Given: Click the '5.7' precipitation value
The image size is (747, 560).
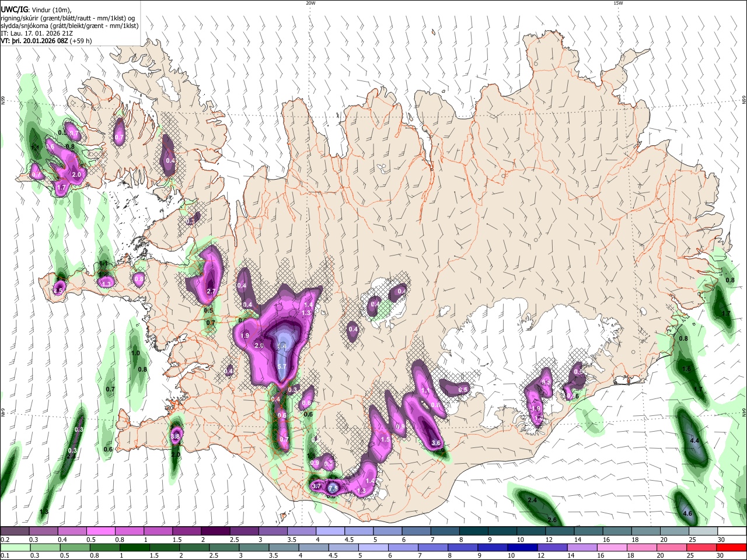Looking at the screenshot, I should click(x=282, y=366).
